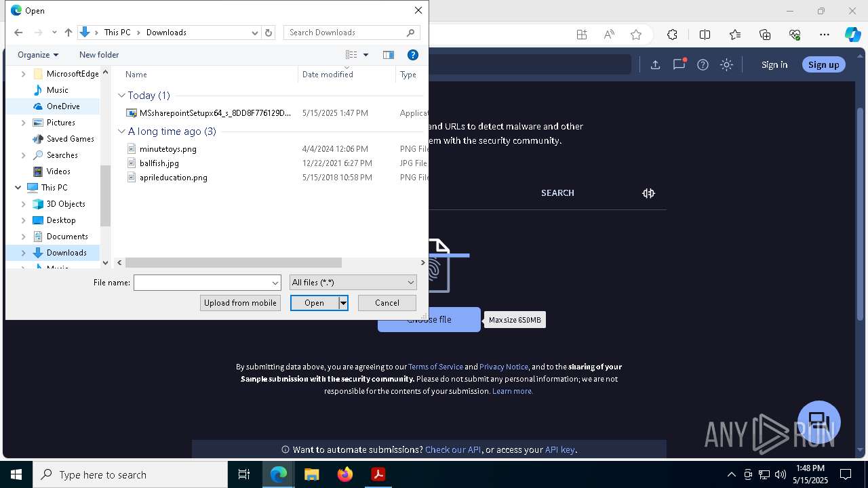868x488 pixels.
Task: Change the view layout icon
Action: pyautogui.click(x=351, y=55)
